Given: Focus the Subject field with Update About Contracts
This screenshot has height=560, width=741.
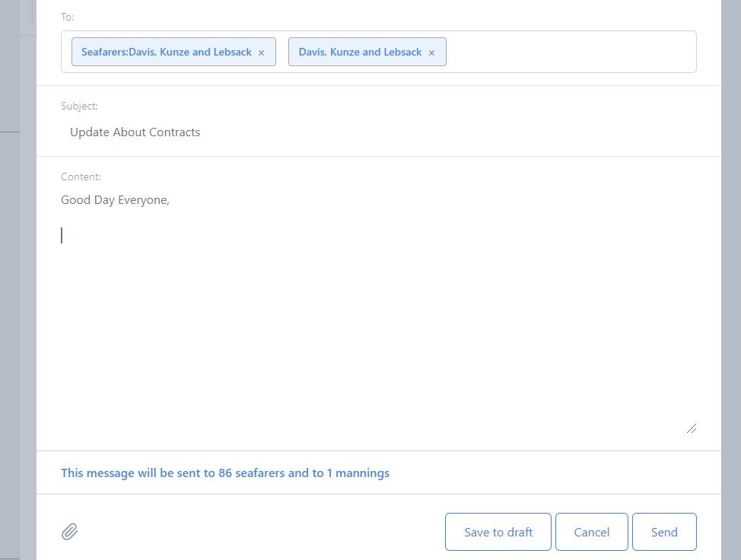Looking at the screenshot, I should pyautogui.click(x=378, y=132).
